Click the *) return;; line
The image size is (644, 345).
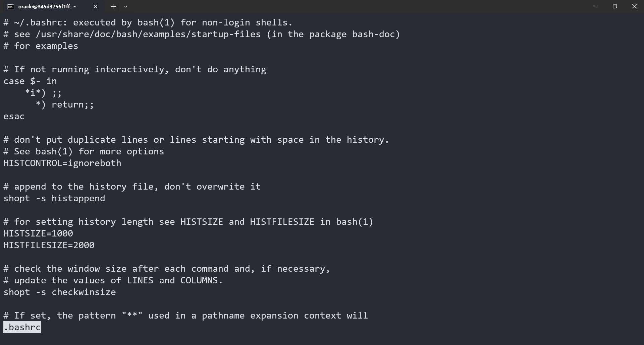65,105
